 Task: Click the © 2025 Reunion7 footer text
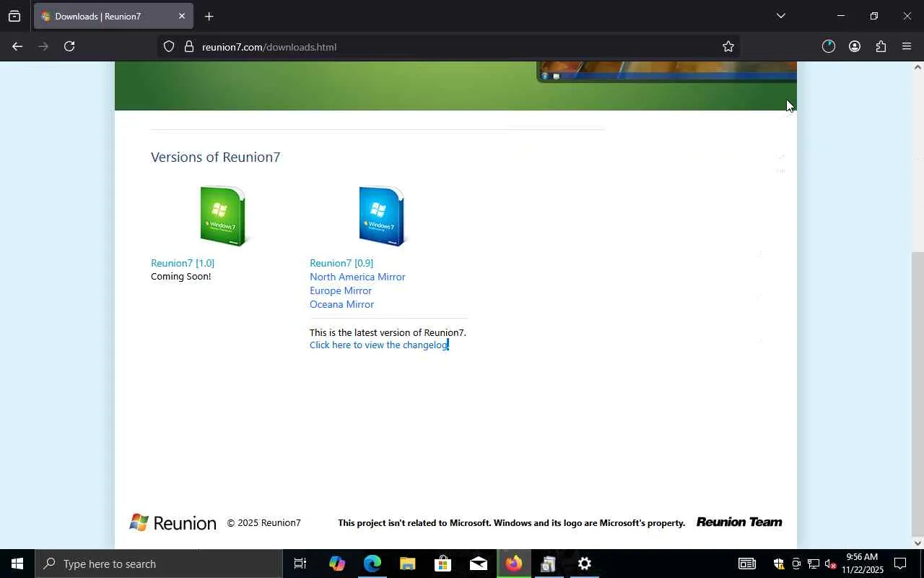263,522
